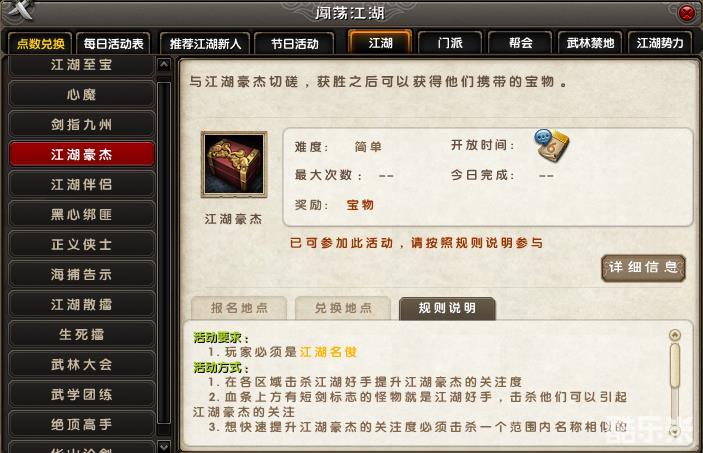
Task: Click the 江湖豪杰 treasure chest thumbnail
Action: pos(234,164)
